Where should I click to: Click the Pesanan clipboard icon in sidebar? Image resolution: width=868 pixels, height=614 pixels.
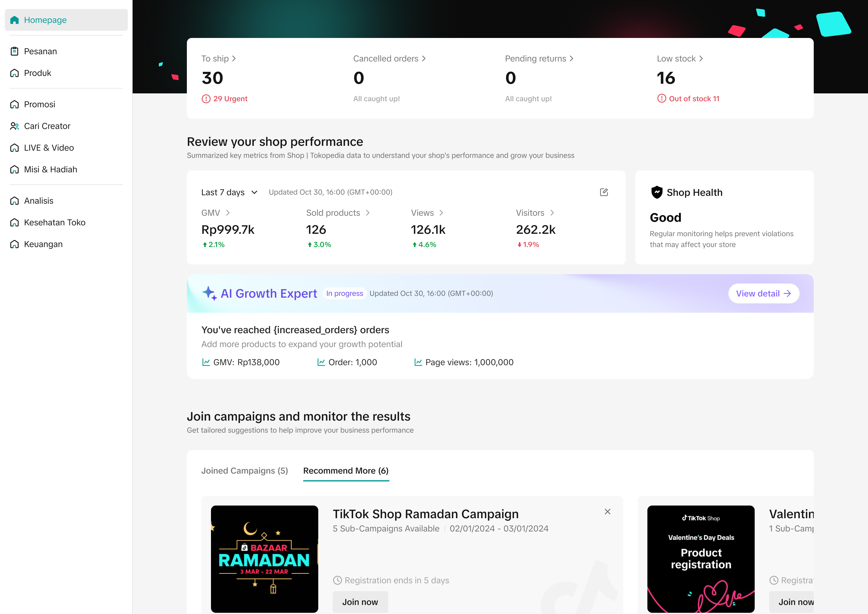point(14,52)
